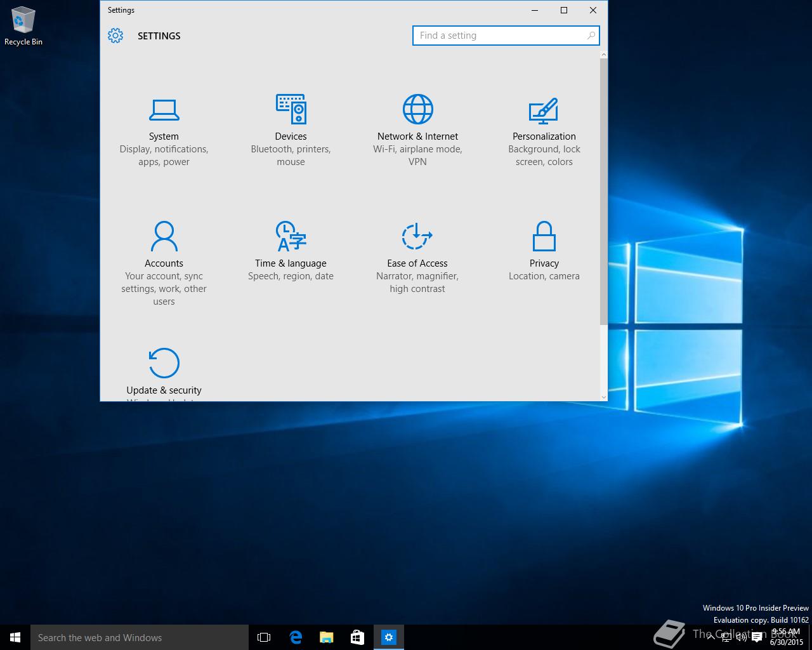The height and width of the screenshot is (650, 812).
Task: Click the scrollbar down arrow in Settings
Action: (x=603, y=397)
